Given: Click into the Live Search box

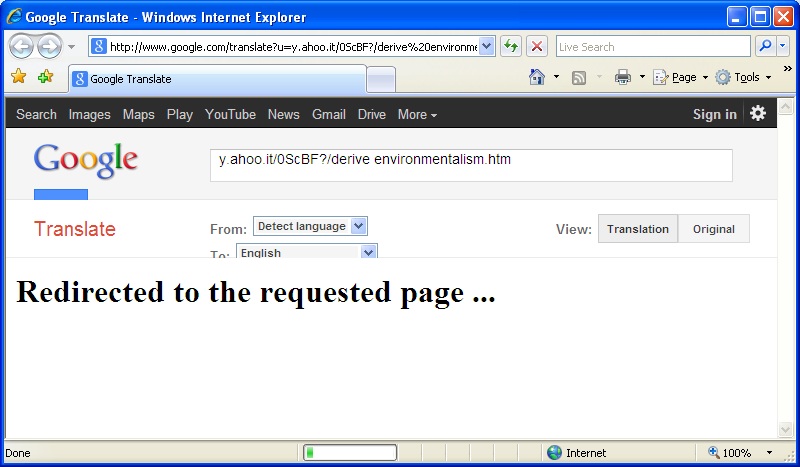Looking at the screenshot, I should (653, 47).
